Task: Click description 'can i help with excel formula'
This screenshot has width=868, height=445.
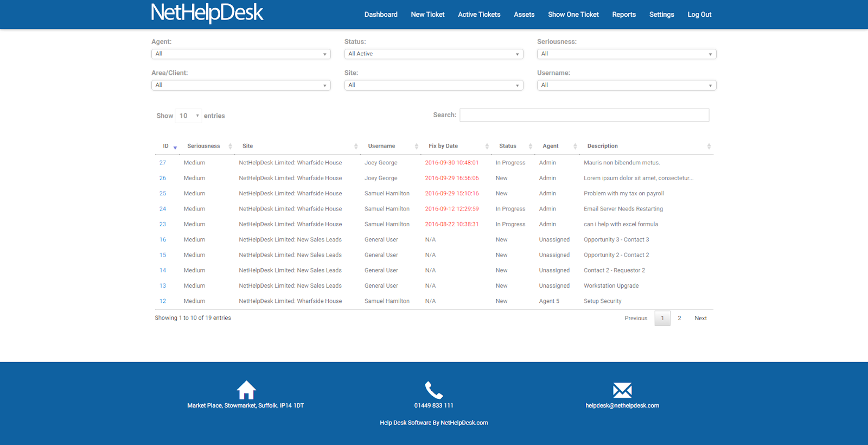Action: point(621,224)
